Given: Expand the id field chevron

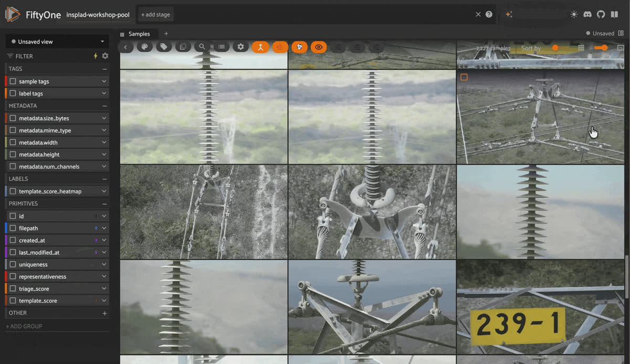Looking at the screenshot, I should point(104,216).
